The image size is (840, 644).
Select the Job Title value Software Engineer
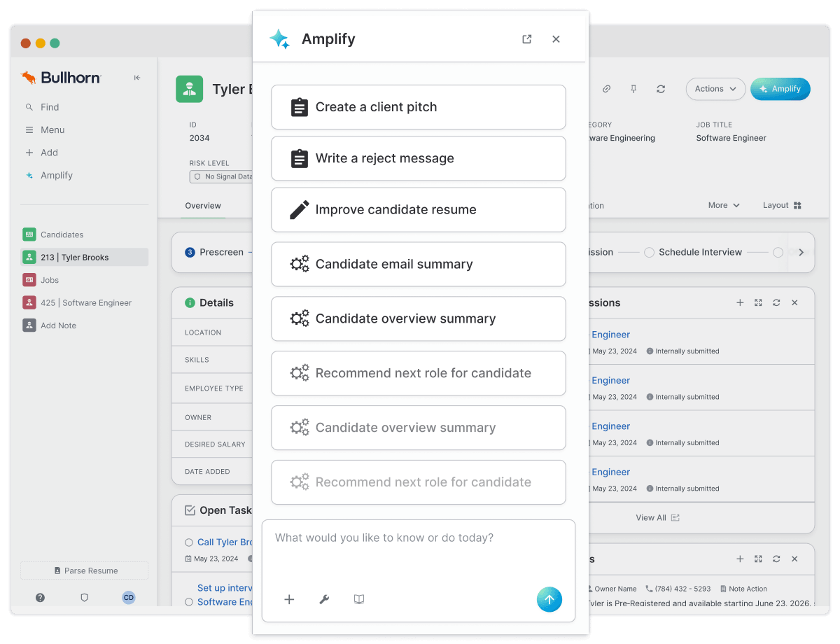coord(731,138)
